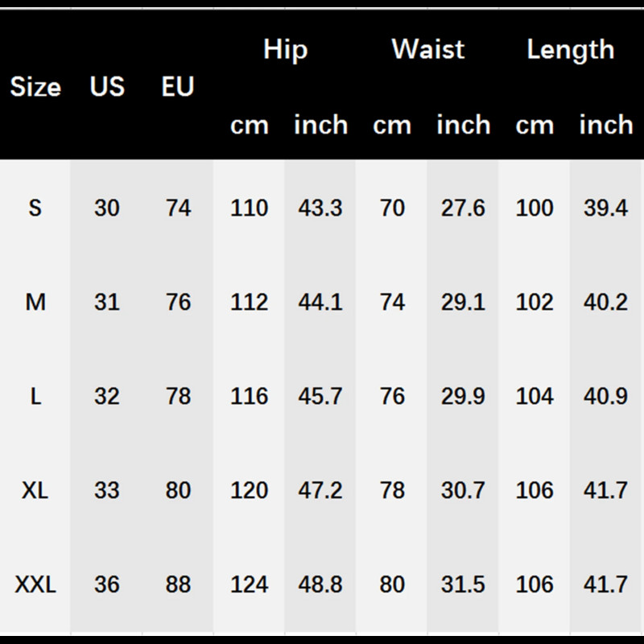Select the Hip header label
644x644 pixels.
tap(285, 50)
